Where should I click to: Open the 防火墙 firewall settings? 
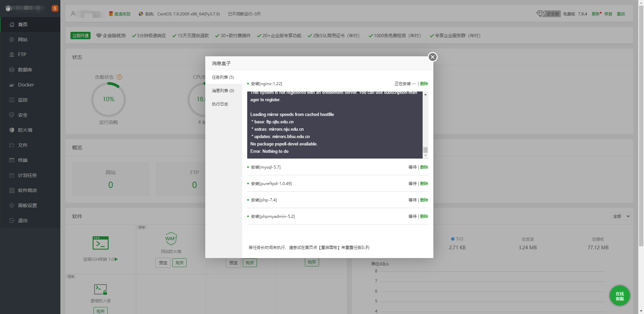(25, 130)
